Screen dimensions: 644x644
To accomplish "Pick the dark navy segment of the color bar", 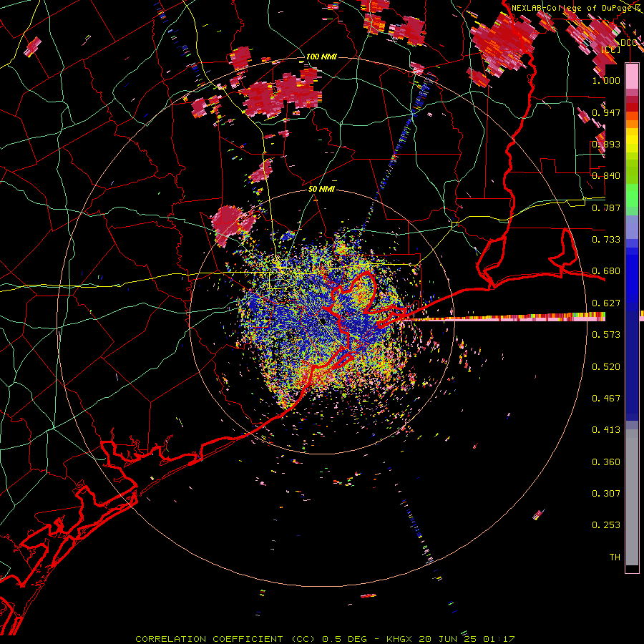I will coord(632,366).
